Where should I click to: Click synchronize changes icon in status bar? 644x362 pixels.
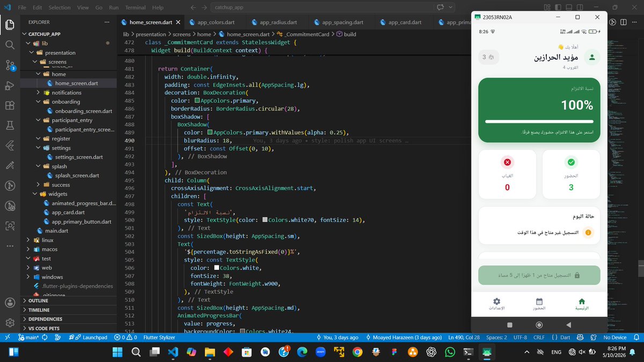coord(44,337)
